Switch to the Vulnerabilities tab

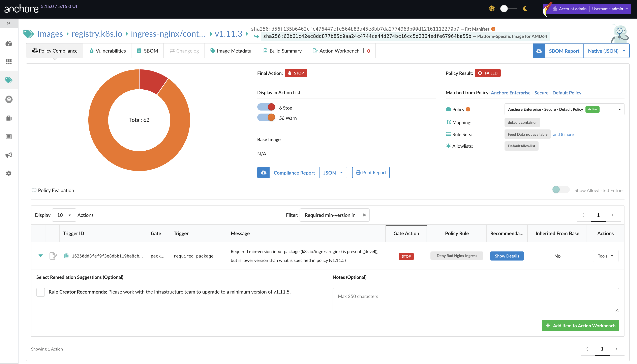[108, 51]
